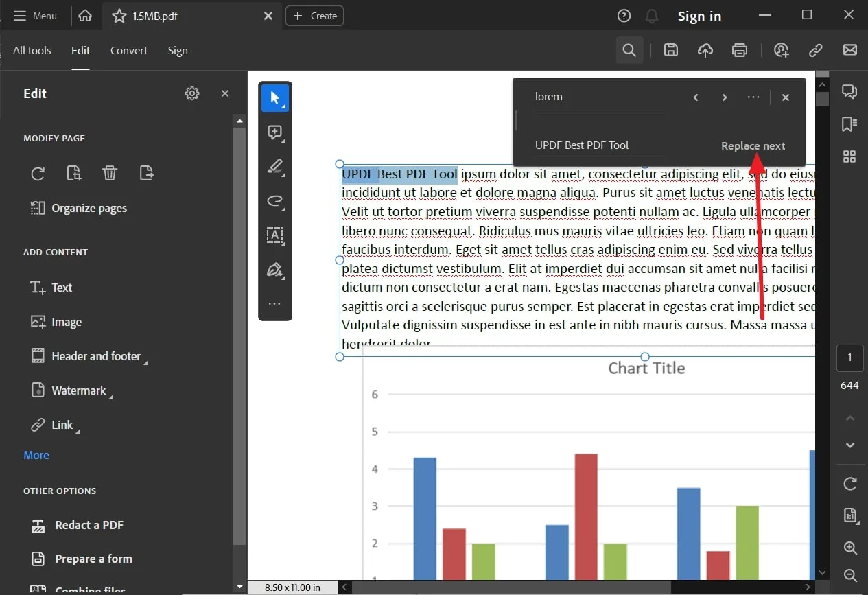Screen dimensions: 868x595
Task: Close the Edit panel
Action: (225, 93)
